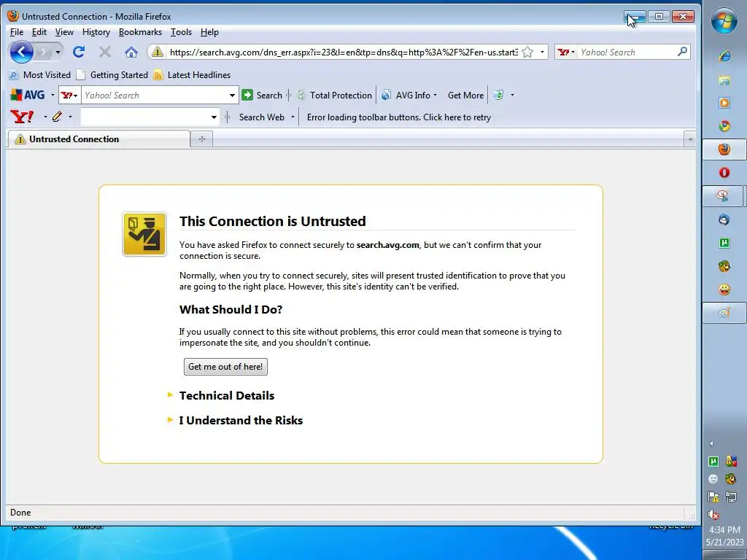
Task: Open the Getting Started bookmark
Action: (x=112, y=75)
